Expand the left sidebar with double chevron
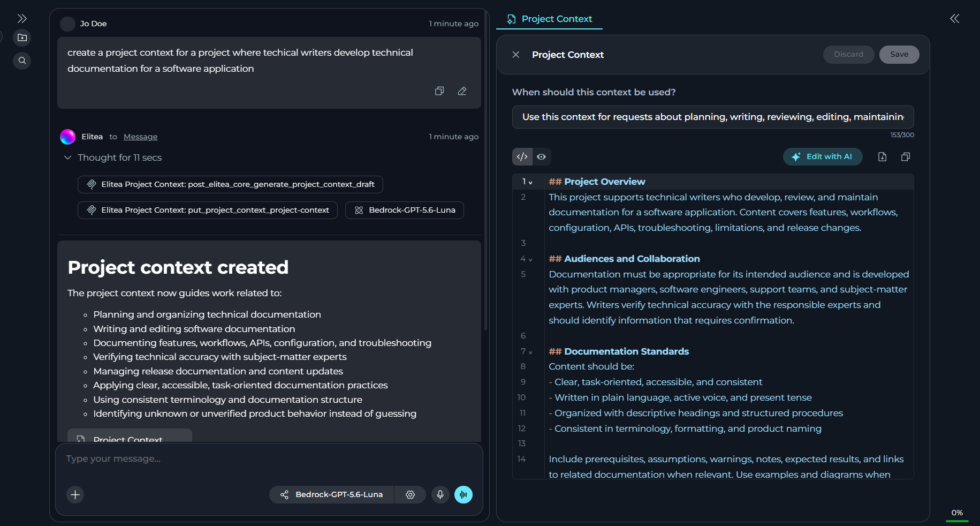Viewport: 980px width, 526px height. tap(22, 19)
